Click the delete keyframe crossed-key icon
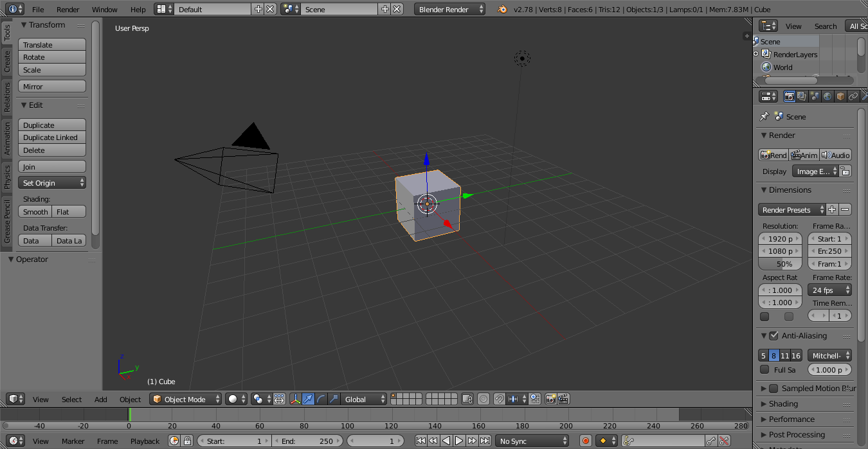Viewport: 868px width, 449px height. (724, 441)
